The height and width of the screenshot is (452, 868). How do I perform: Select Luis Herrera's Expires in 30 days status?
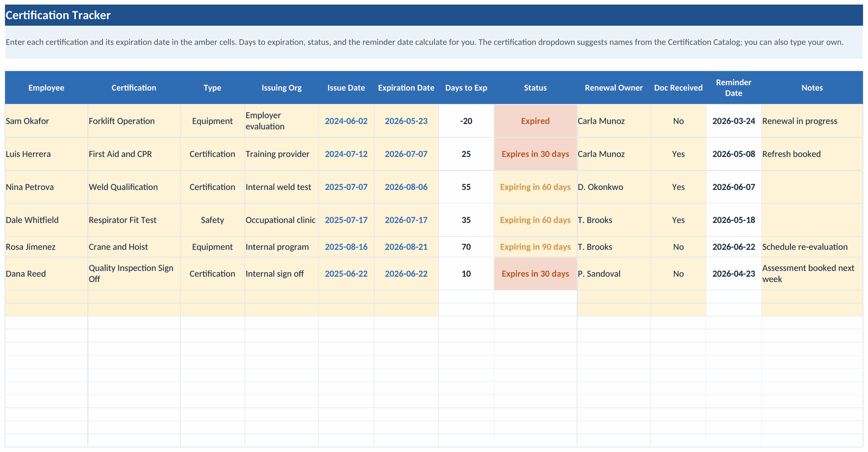click(535, 154)
